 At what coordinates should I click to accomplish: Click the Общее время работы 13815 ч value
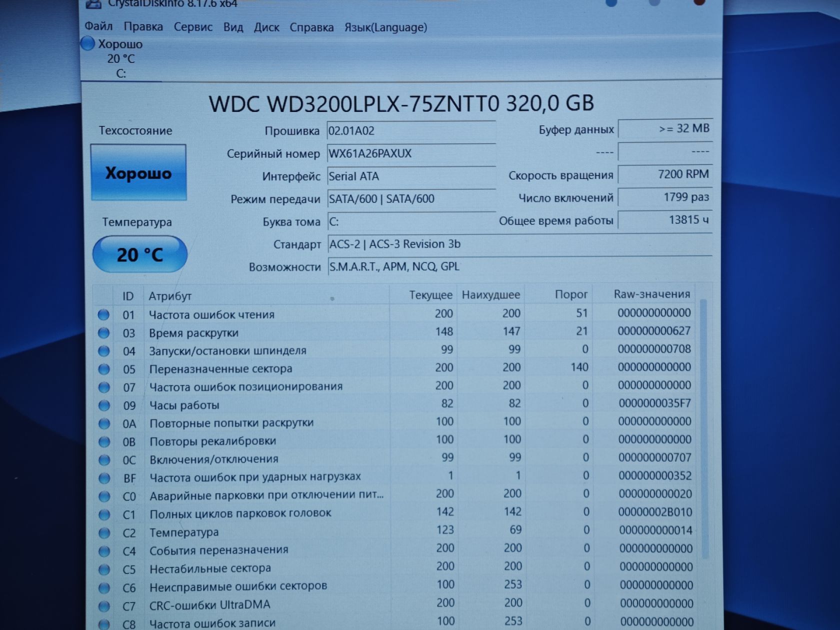[665, 219]
